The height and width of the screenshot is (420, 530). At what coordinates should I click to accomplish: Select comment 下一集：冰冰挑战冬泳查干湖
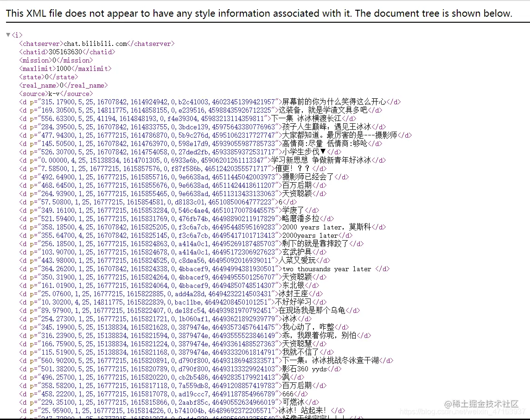click(330, 361)
